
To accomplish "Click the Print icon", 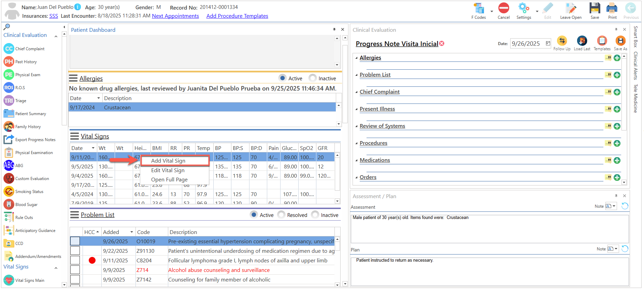I will tap(612, 8).
